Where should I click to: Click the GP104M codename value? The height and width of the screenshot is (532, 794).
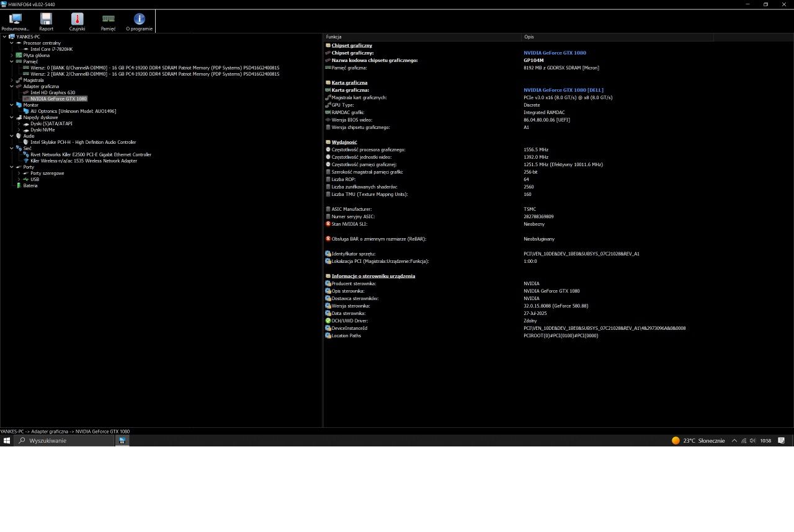pos(533,60)
